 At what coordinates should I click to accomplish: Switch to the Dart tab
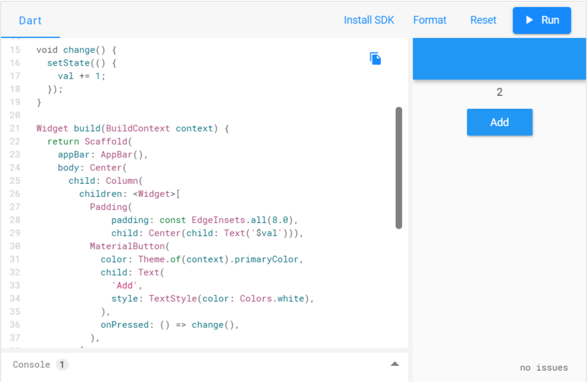(x=30, y=21)
